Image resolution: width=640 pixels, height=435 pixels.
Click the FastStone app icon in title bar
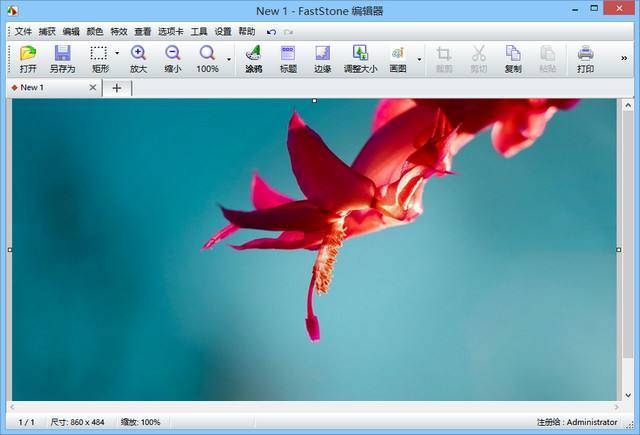12,11
